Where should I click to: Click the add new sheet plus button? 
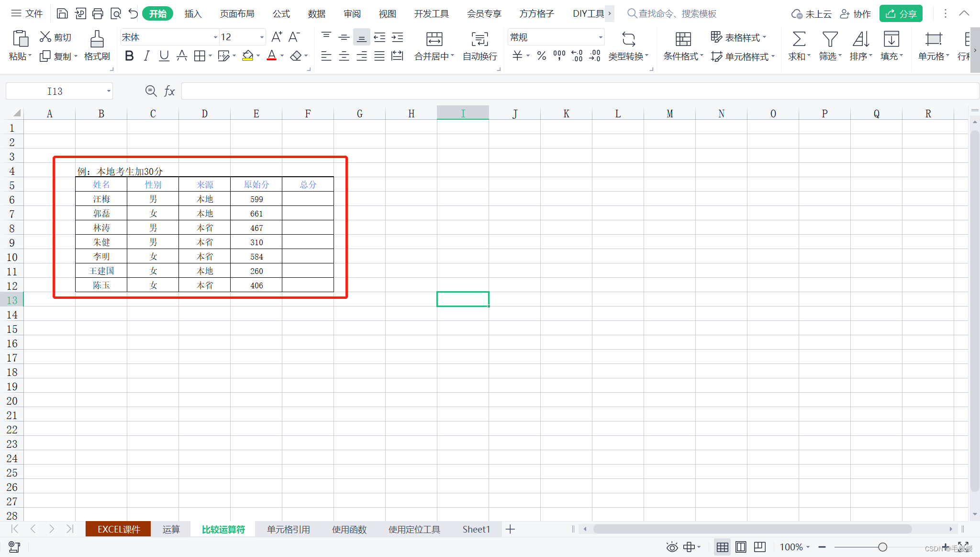click(510, 529)
